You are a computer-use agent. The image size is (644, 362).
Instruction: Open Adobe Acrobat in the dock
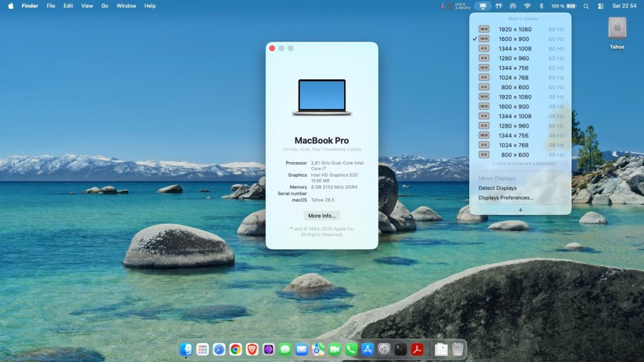pyautogui.click(x=417, y=349)
